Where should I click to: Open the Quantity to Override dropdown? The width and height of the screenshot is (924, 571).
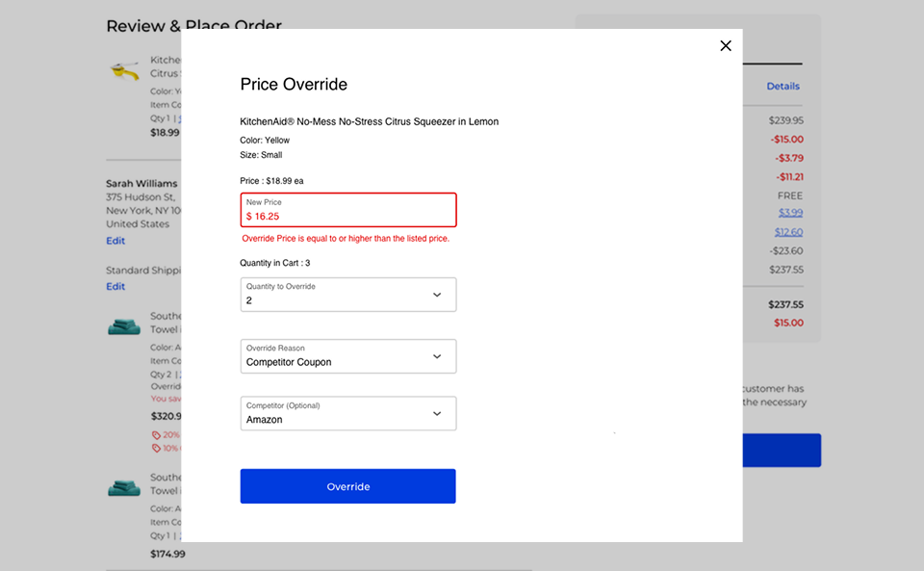347,294
